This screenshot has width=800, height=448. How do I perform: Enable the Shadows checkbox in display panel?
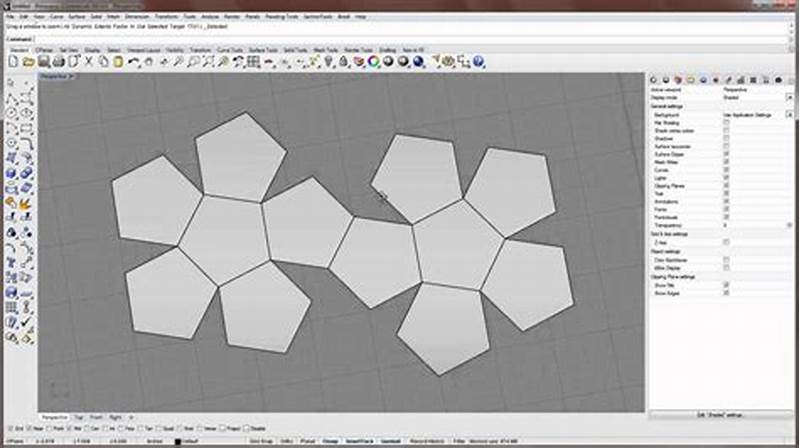click(x=726, y=139)
